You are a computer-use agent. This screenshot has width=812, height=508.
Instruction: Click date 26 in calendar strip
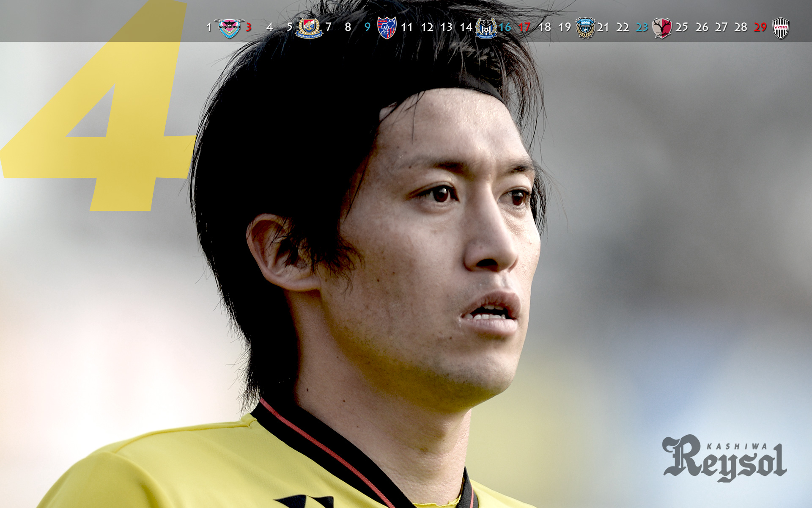(702, 28)
